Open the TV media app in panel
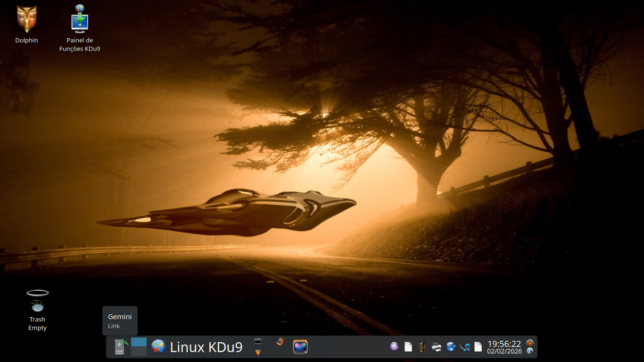This screenshot has width=644, height=362. coord(300,347)
